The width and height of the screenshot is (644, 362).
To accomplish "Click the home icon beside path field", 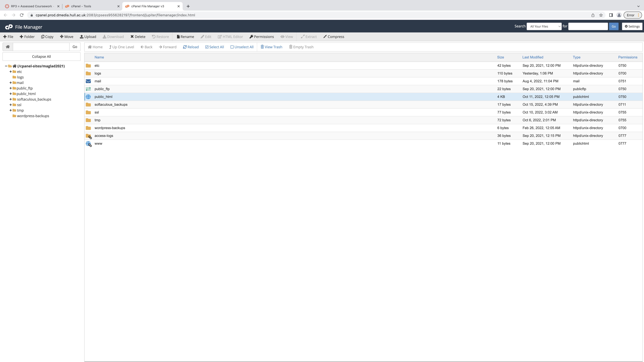I will 8,47.
